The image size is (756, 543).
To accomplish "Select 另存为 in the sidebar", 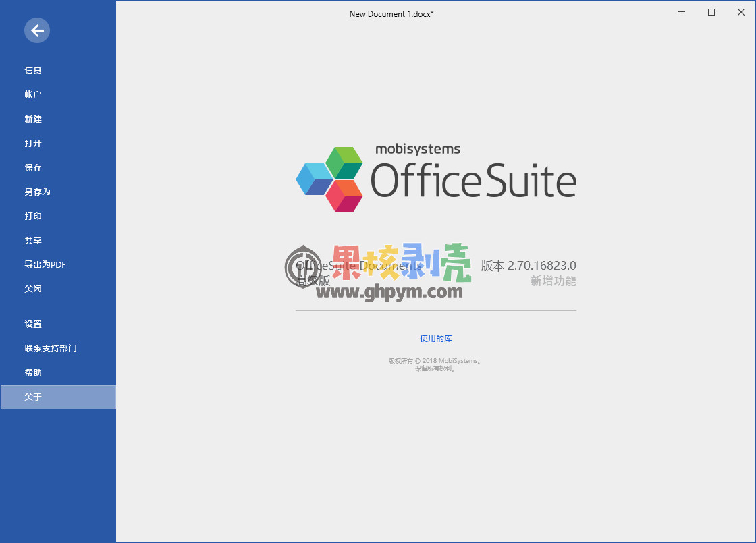I will point(38,192).
